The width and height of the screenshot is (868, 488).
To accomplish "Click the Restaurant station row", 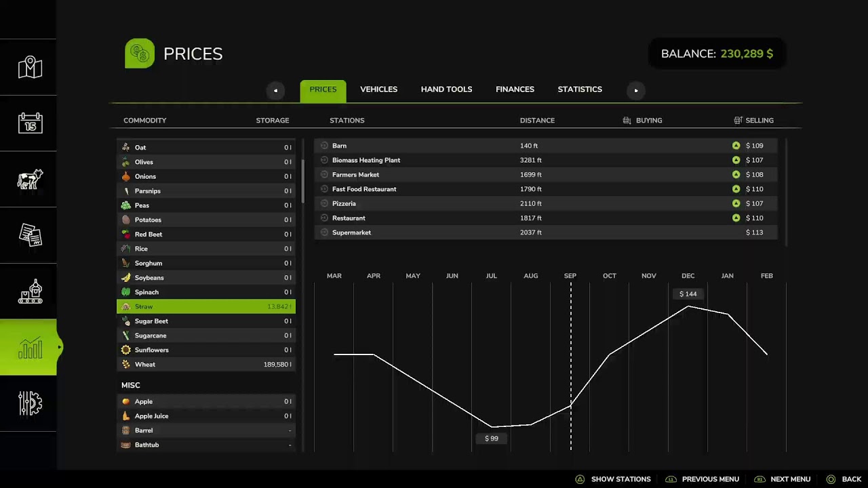I will (x=546, y=218).
